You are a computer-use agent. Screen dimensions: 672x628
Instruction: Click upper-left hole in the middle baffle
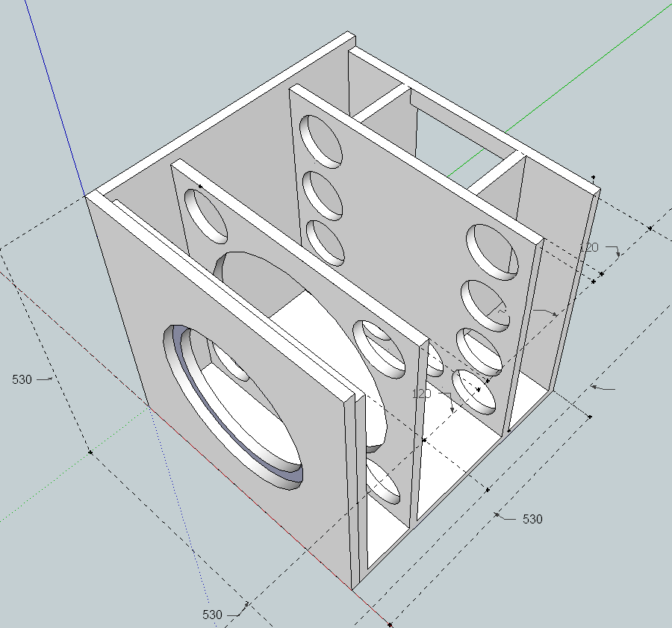[207, 217]
